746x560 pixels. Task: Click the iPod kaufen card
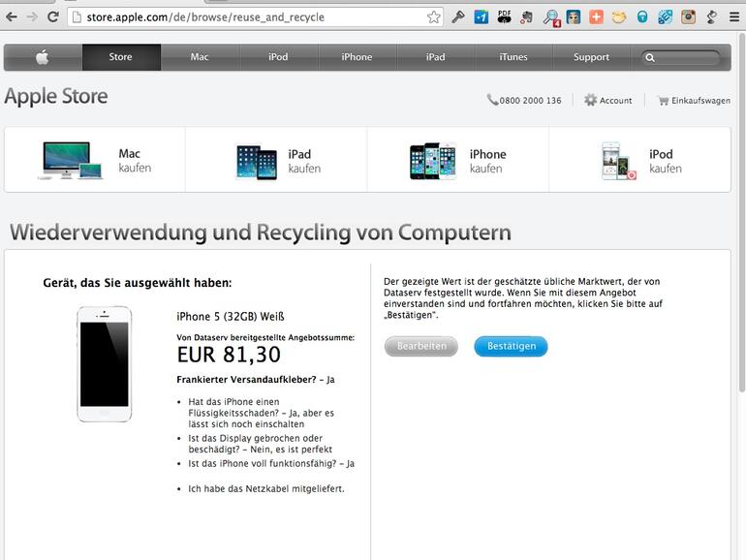pyautogui.click(x=639, y=160)
